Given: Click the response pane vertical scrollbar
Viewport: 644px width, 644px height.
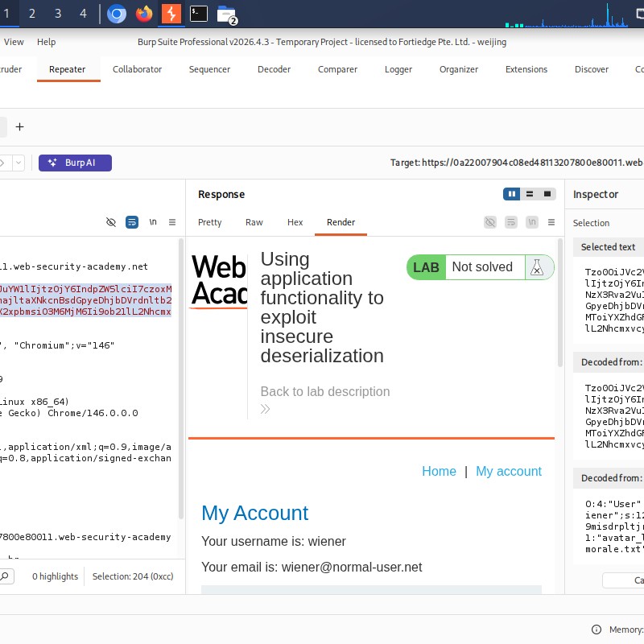Looking at the screenshot, I should pyautogui.click(x=559, y=303).
